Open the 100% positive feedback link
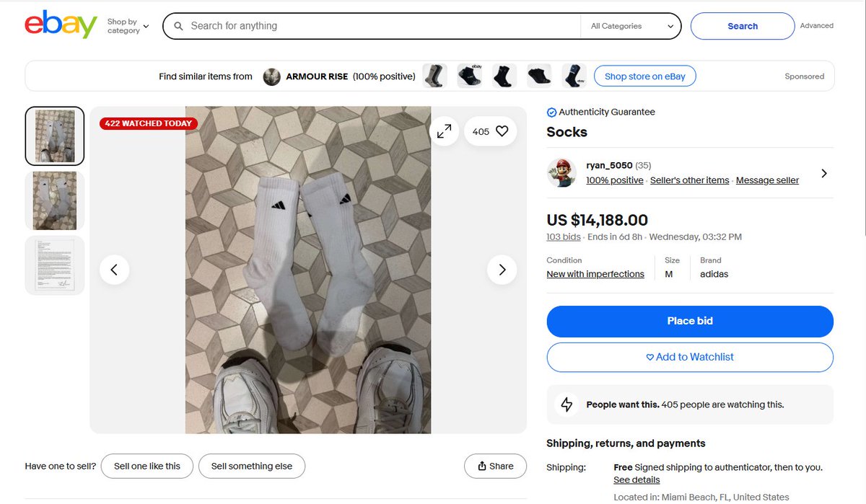Viewport: 866px width, 504px height. click(614, 180)
